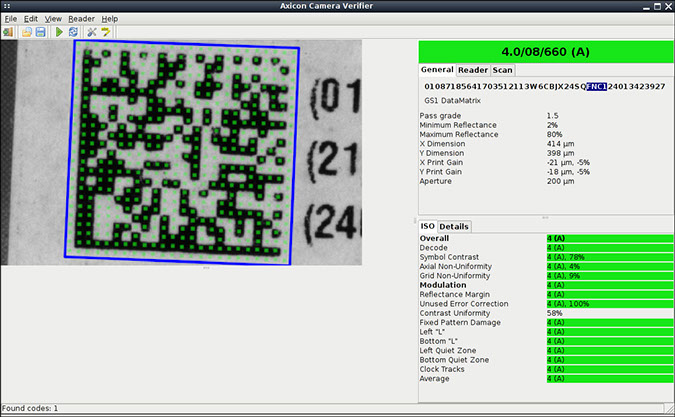Click the save floppy disk icon
Image resolution: width=675 pixels, height=417 pixels.
[40, 32]
